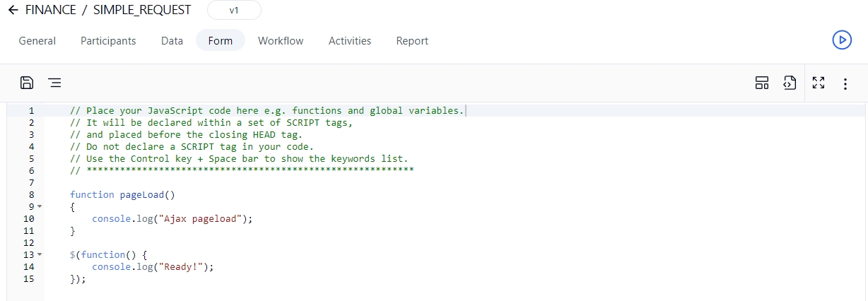
Task: Select the Workflow tab
Action: click(x=281, y=41)
